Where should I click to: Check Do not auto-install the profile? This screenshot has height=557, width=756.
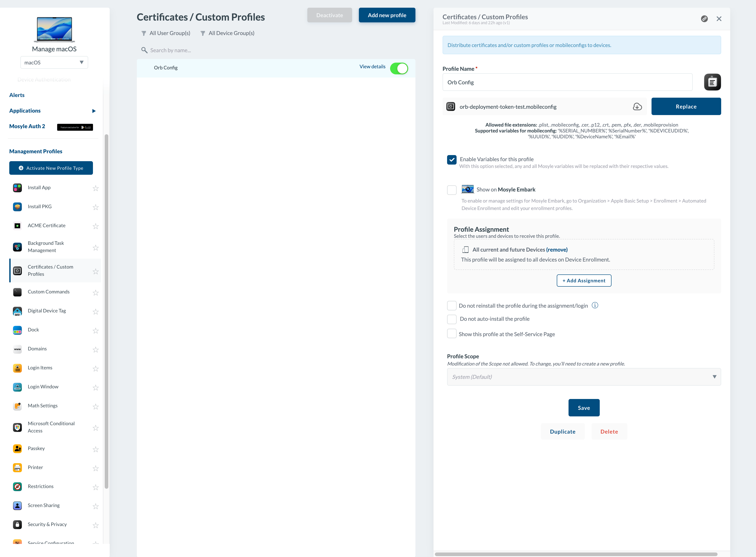tap(452, 319)
